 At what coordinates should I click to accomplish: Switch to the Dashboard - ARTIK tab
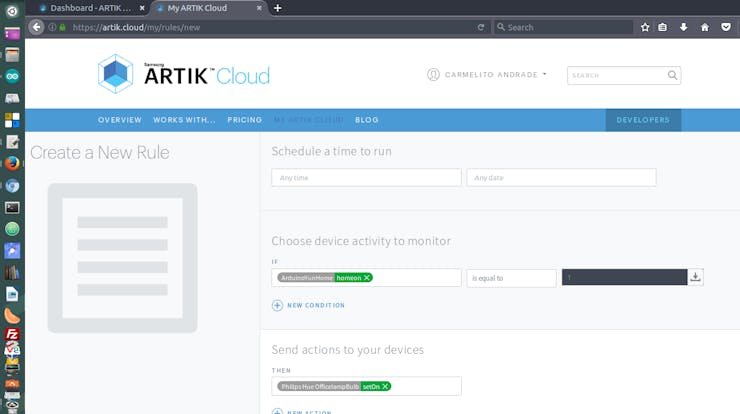(x=90, y=8)
